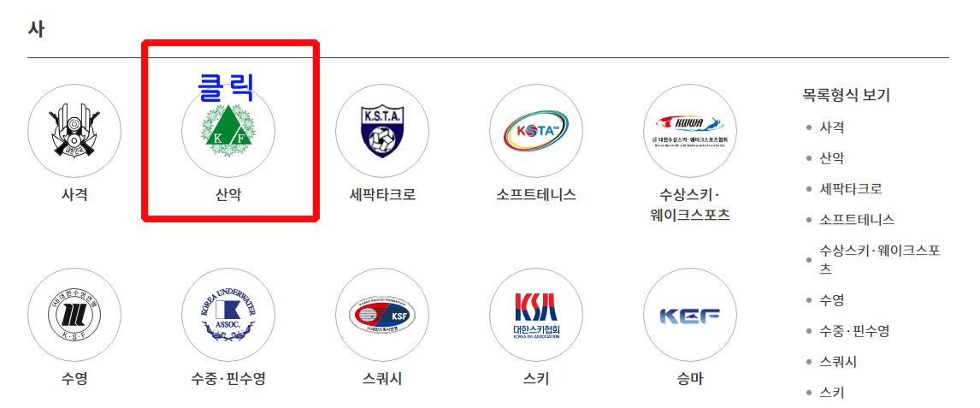Select the K.S.T.A. 세팍타크로 shield logo
980x408 pixels.
click(x=382, y=131)
